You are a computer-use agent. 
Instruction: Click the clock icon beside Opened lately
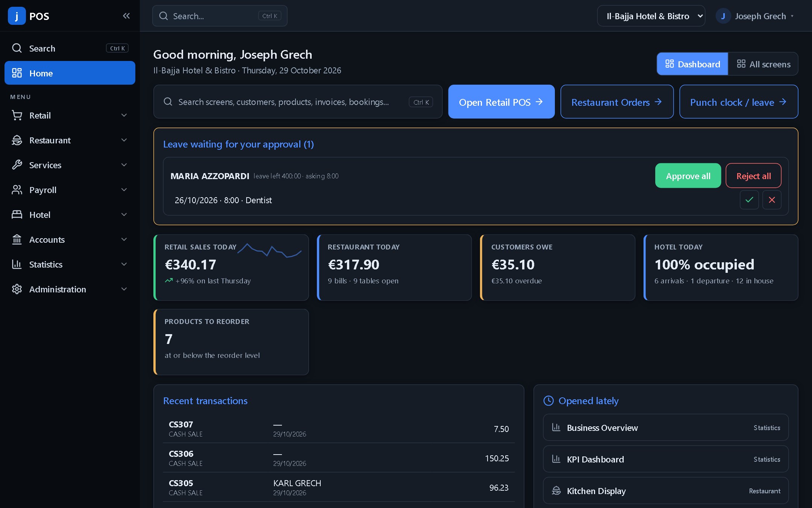click(548, 401)
